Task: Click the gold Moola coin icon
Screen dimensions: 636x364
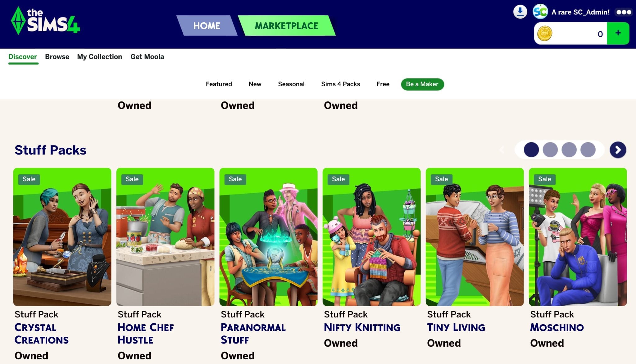Action: pos(545,34)
